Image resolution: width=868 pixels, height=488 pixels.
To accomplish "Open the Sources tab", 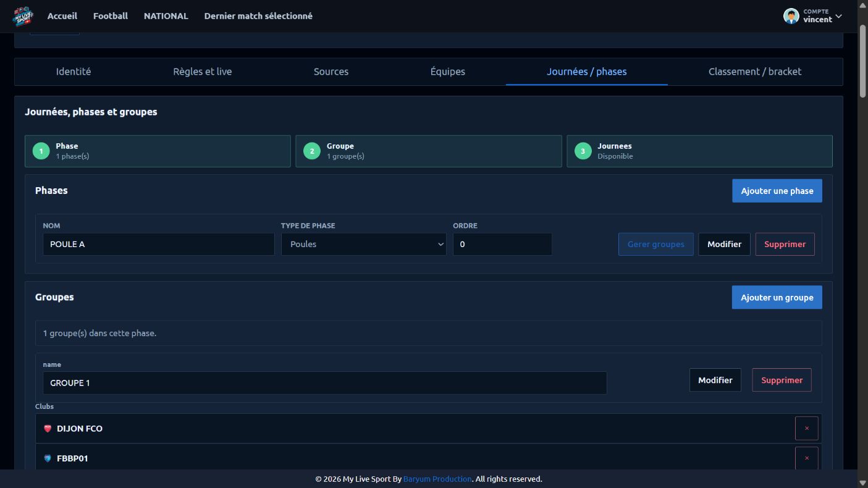I will (x=331, y=72).
